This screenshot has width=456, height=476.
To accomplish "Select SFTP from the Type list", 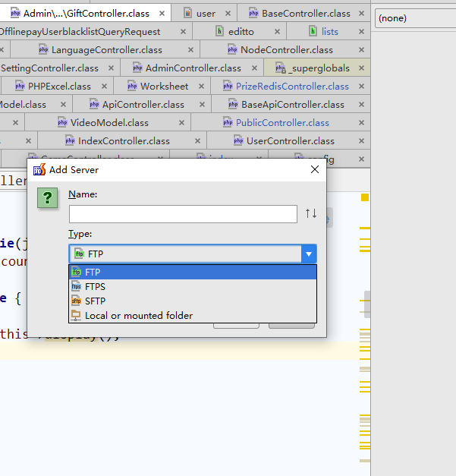I will (x=193, y=301).
